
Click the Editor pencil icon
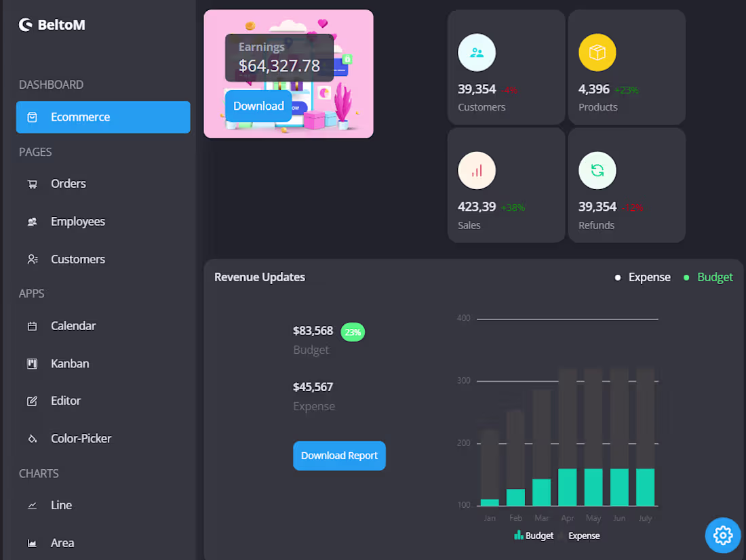pos(33,401)
